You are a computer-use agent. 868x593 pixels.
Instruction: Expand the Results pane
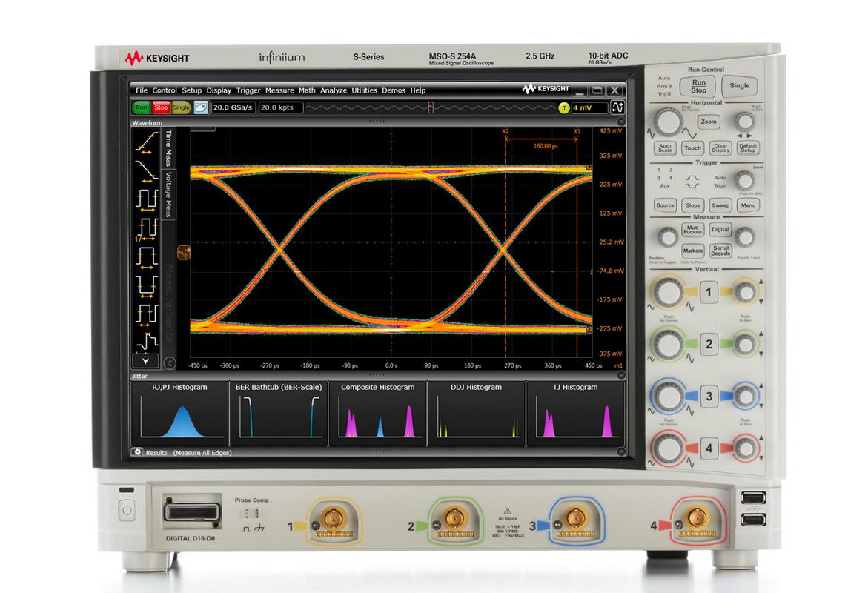(621, 452)
